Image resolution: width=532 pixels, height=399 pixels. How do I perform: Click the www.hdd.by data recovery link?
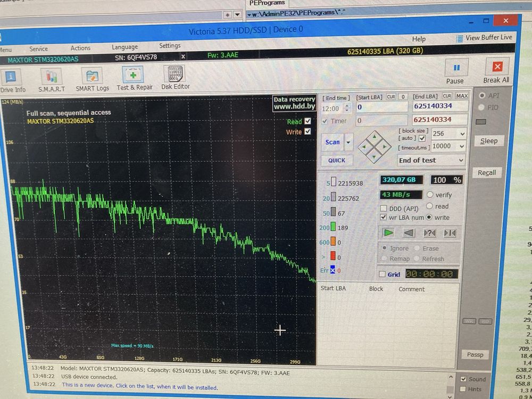(x=295, y=106)
